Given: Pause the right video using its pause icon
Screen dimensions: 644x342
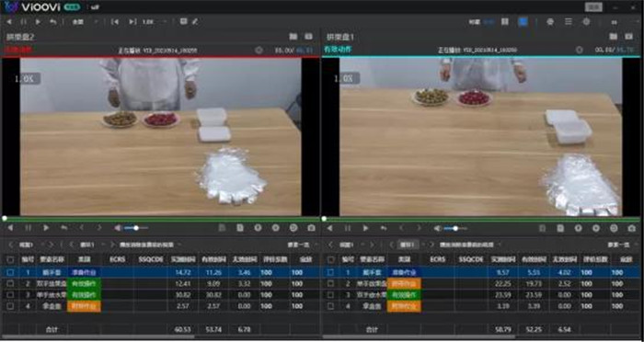Looking at the screenshot, I should tap(348, 228).
